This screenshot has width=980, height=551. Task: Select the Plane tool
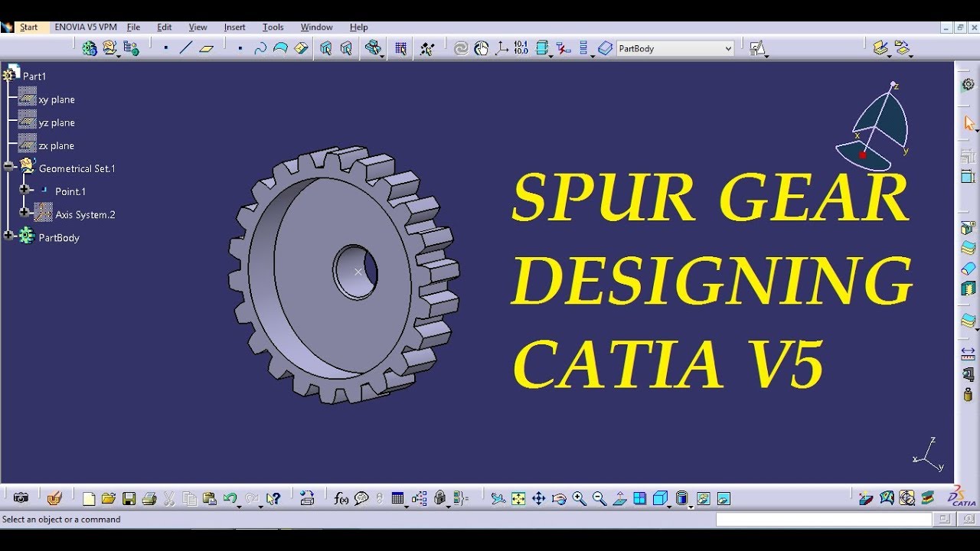[206, 48]
